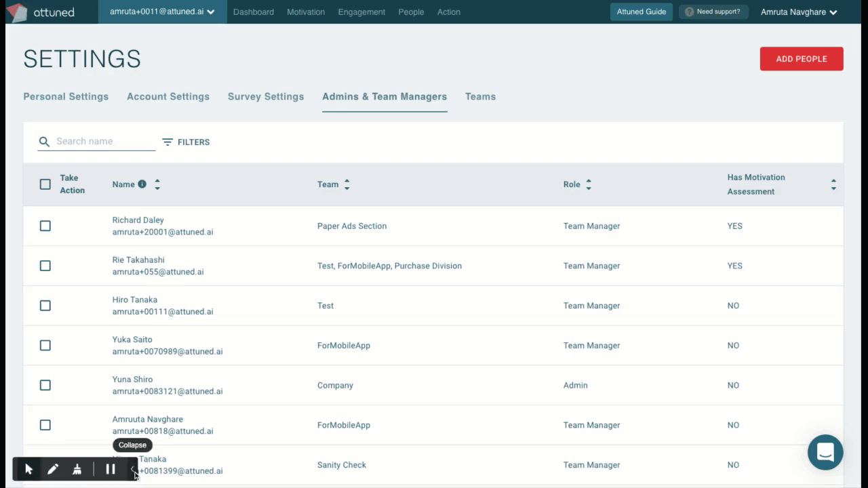Sort by Team column arrows
The height and width of the screenshot is (488, 868).
[347, 184]
